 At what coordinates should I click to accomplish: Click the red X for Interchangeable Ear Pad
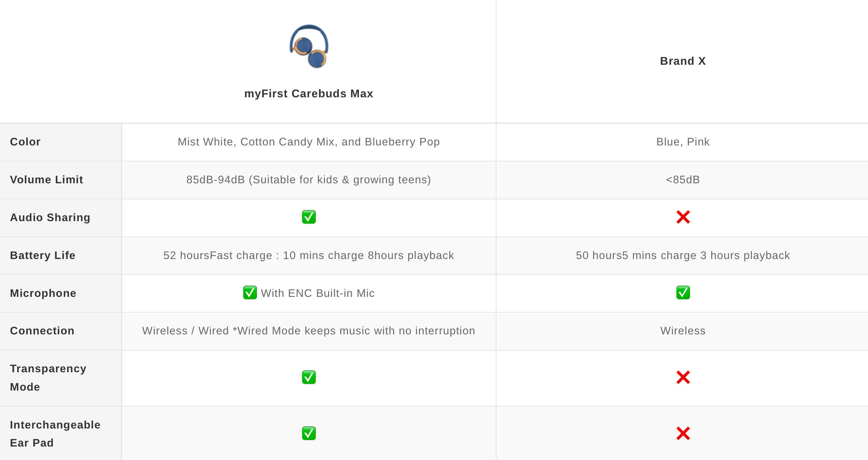click(683, 433)
